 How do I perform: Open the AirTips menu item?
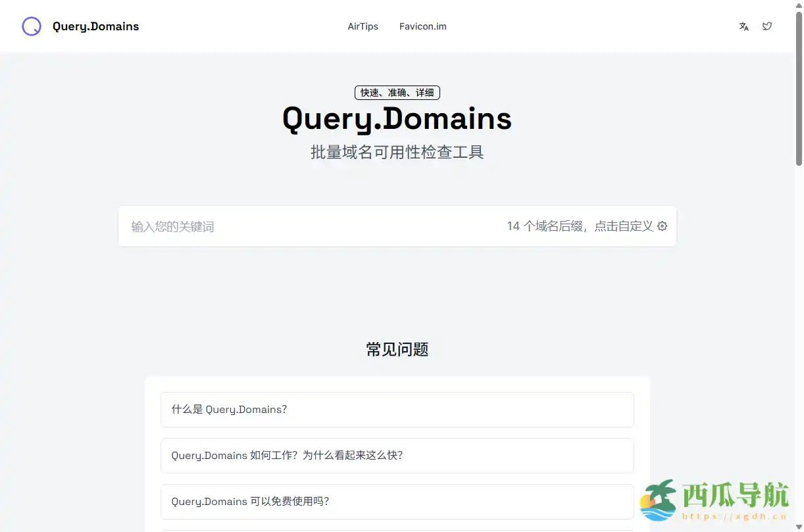(x=363, y=26)
